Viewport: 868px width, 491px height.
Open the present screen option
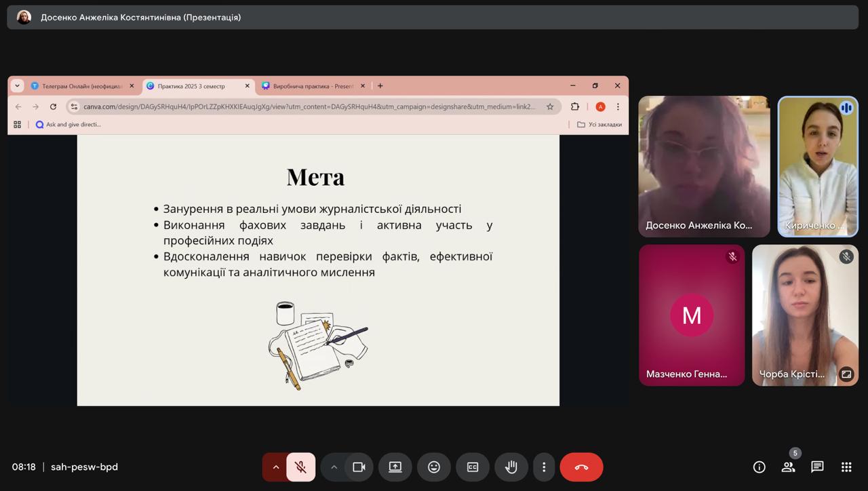click(395, 467)
